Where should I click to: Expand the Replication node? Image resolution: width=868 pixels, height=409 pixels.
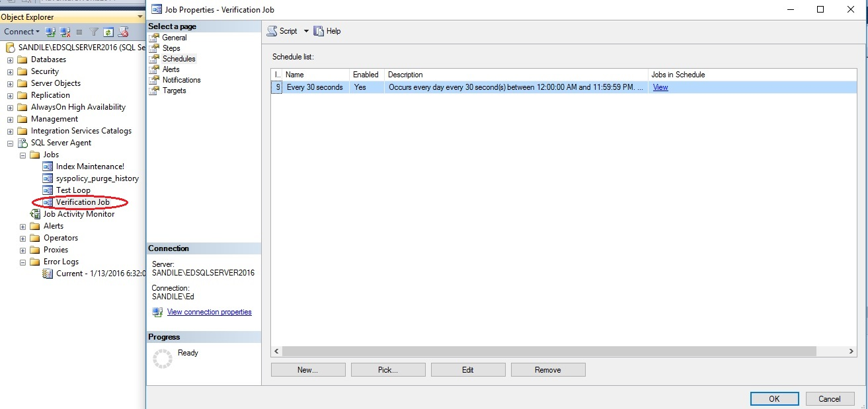[x=11, y=95]
